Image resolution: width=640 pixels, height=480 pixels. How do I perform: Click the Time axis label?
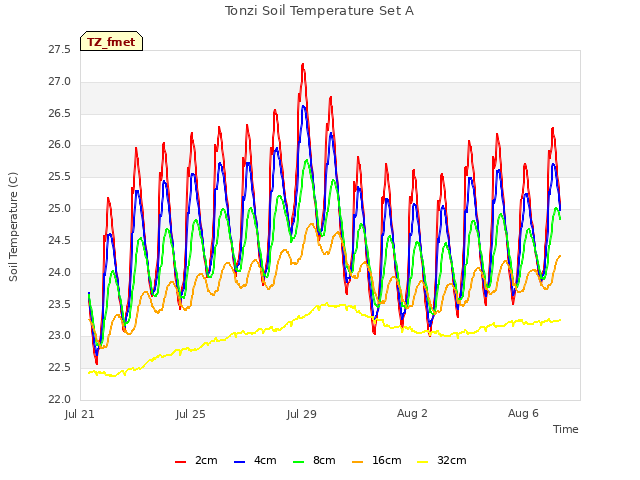[566, 429]
